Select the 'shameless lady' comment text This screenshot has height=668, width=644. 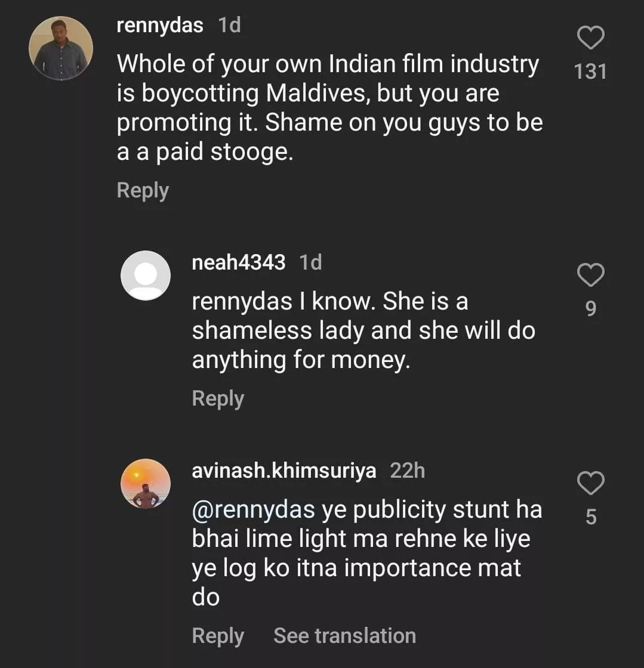[363, 331]
